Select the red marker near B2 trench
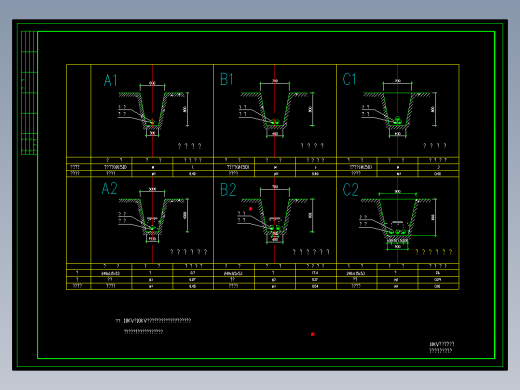This screenshot has width=520, height=390. point(251,209)
